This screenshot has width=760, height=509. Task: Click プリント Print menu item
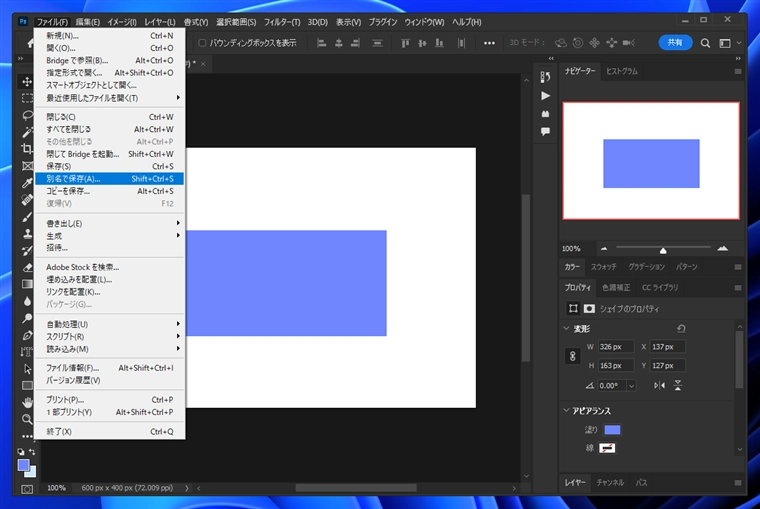tap(109, 399)
